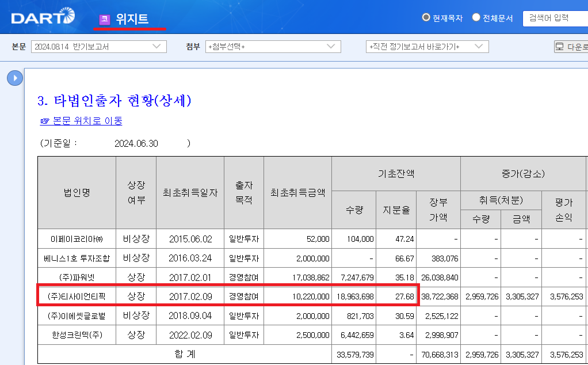The width and height of the screenshot is (588, 365).
Task: Click the 검색어 입력 search field
Action: (x=555, y=18)
